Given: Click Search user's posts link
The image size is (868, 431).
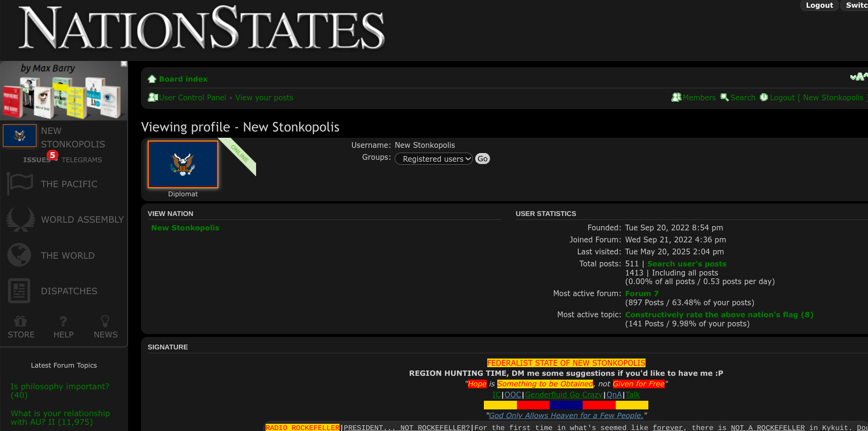Looking at the screenshot, I should tap(687, 264).
